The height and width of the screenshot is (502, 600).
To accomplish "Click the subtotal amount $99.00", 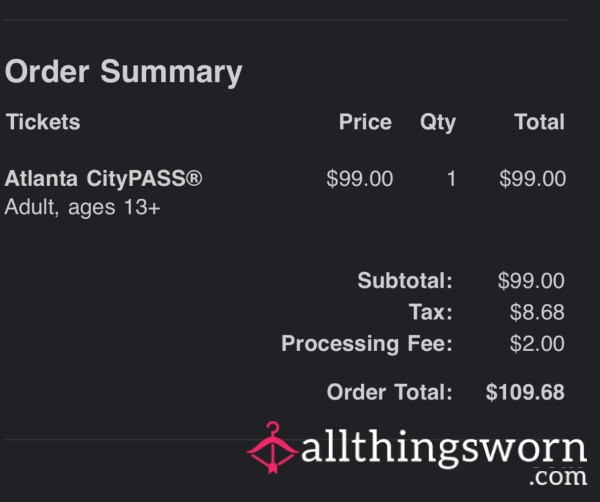I will coord(531,280).
